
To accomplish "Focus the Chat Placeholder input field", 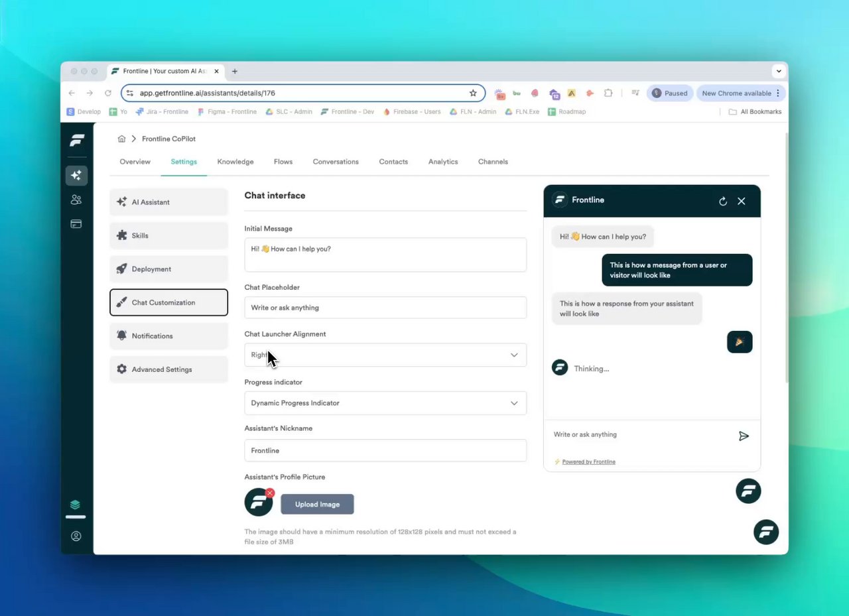I will (x=385, y=308).
